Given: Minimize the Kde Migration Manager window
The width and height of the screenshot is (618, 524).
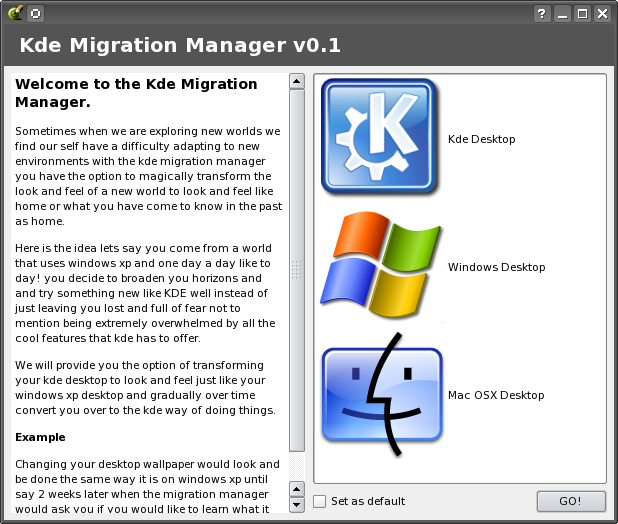Looking at the screenshot, I should 562,14.
